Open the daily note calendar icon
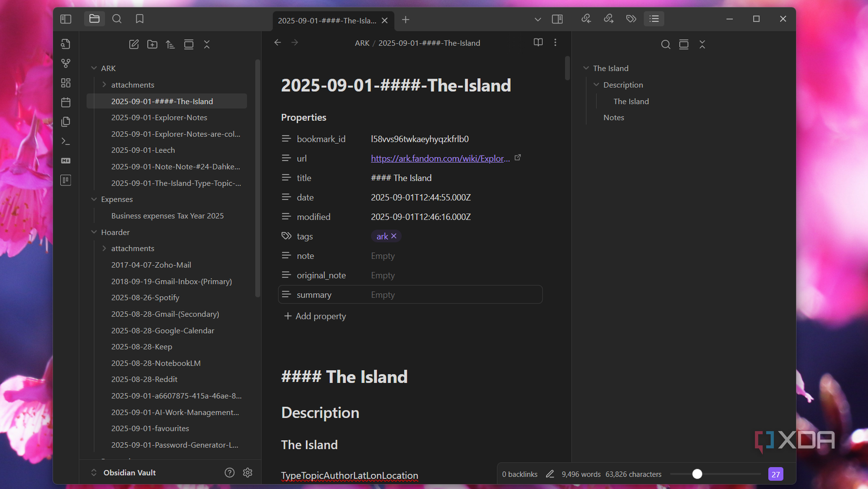The image size is (868, 489). click(66, 102)
